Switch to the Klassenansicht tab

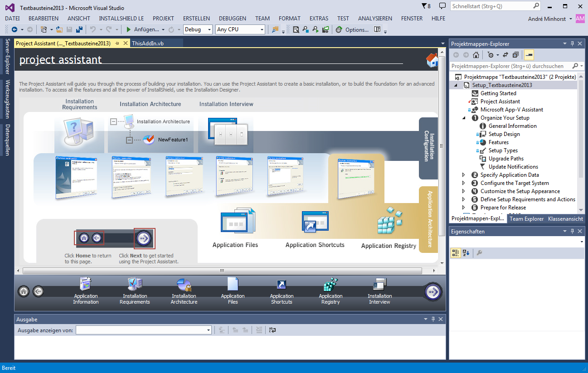pyautogui.click(x=565, y=219)
